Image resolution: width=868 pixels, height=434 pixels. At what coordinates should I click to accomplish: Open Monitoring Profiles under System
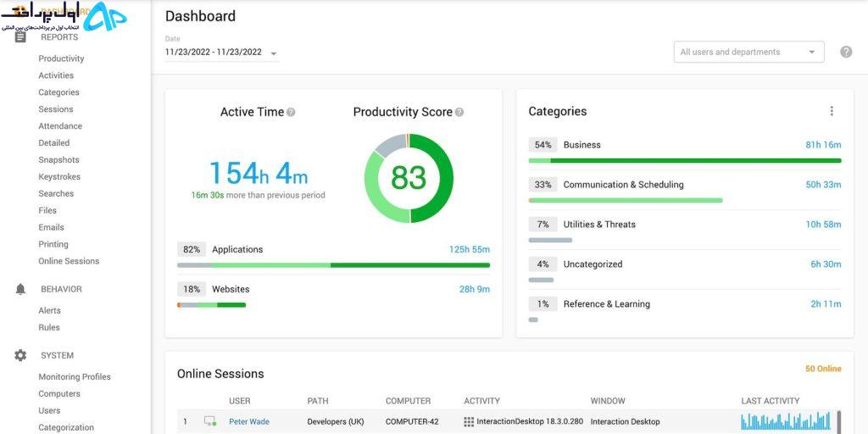click(x=75, y=377)
